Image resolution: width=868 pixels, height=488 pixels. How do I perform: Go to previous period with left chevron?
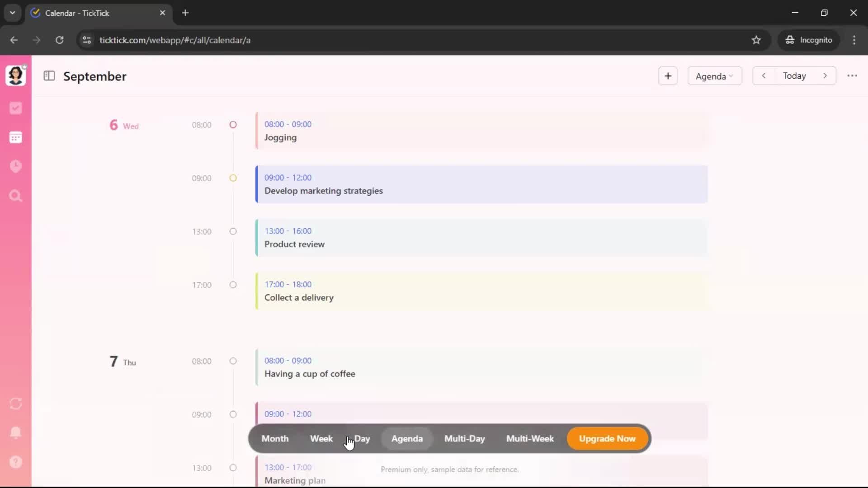(x=764, y=76)
